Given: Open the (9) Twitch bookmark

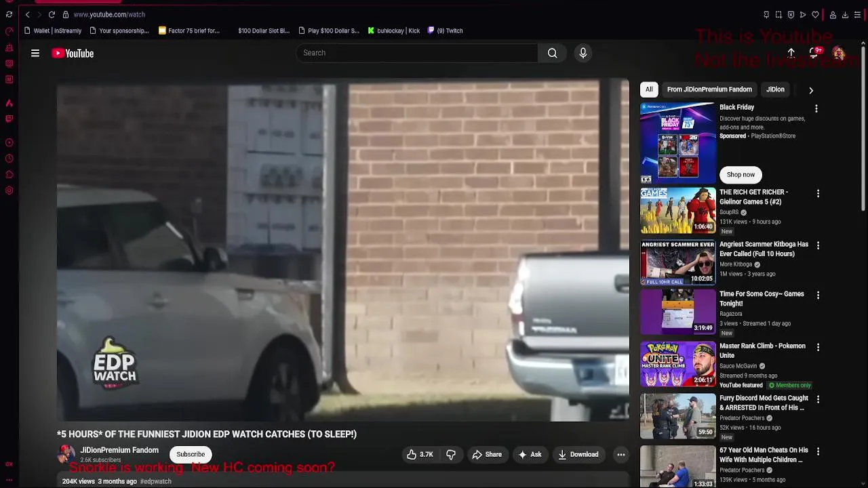Looking at the screenshot, I should (445, 30).
